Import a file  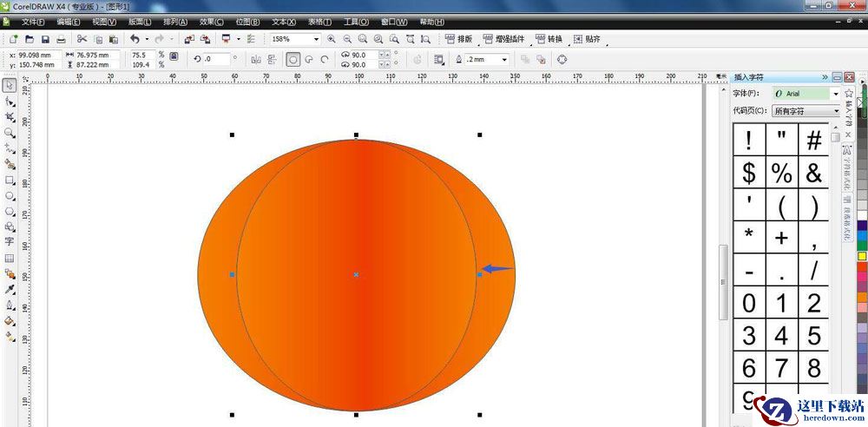189,39
